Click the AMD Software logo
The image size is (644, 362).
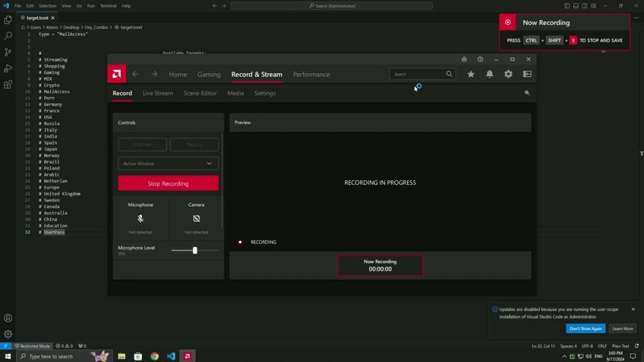(x=117, y=74)
